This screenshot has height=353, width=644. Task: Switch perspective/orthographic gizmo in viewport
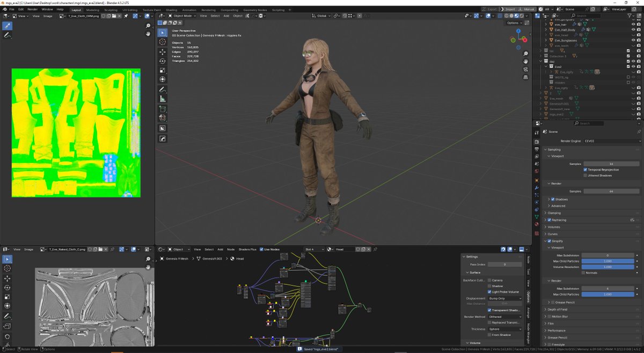coord(525,77)
